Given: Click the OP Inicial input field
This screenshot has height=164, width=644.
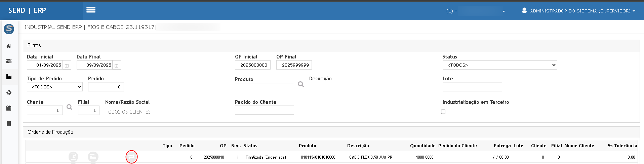Looking at the screenshot, I should 253,65.
